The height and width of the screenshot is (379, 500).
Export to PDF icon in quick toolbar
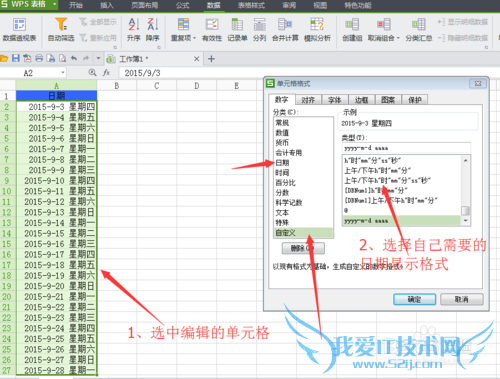[x=27, y=58]
